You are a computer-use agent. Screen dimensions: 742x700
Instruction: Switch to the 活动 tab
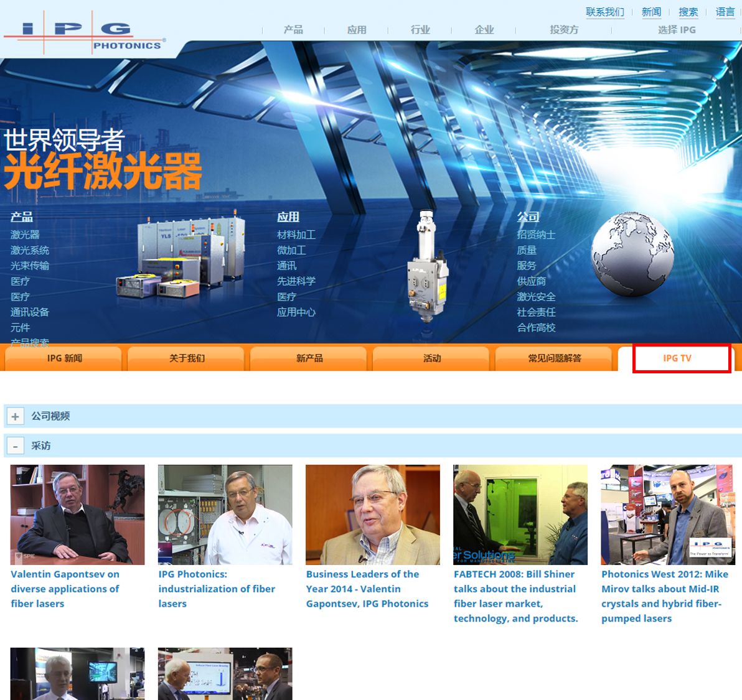432,358
